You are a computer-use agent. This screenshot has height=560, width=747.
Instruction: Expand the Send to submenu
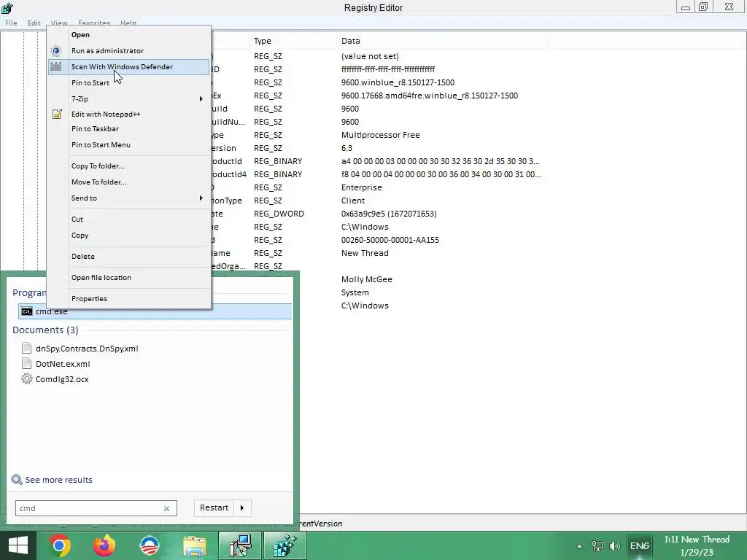point(201,198)
